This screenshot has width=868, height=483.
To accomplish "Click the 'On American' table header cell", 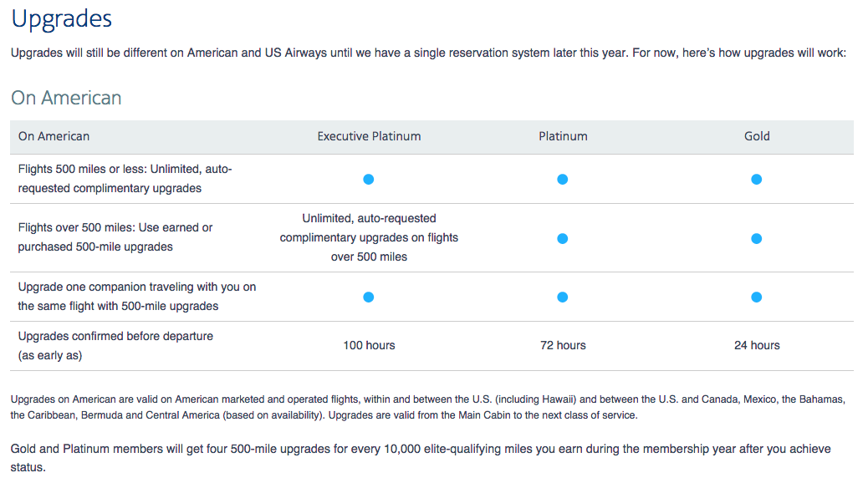I will coord(54,136).
